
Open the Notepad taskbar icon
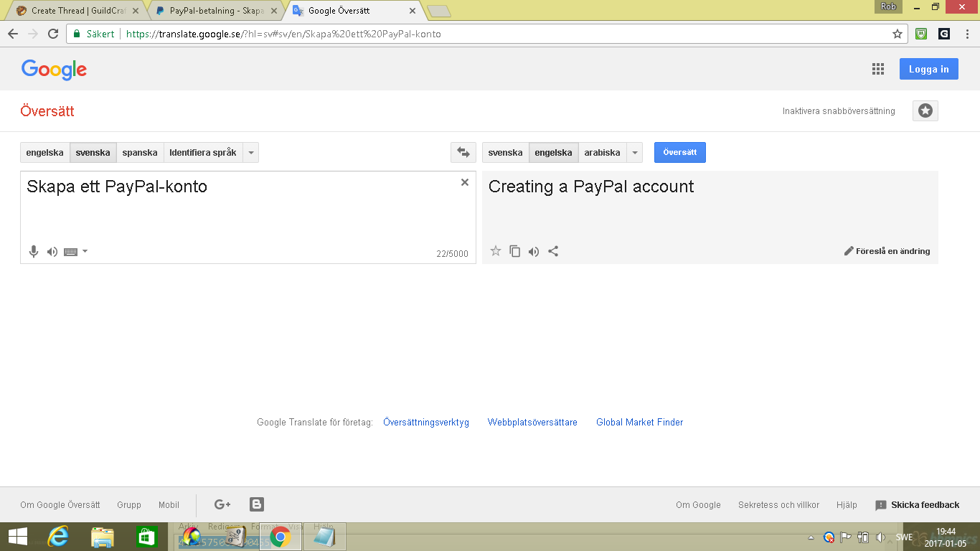(325, 537)
